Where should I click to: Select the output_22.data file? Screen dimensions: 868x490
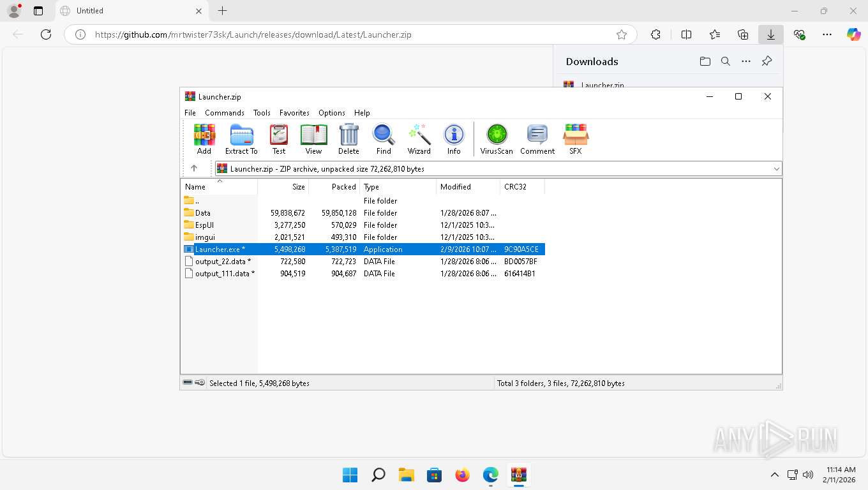point(363,262)
